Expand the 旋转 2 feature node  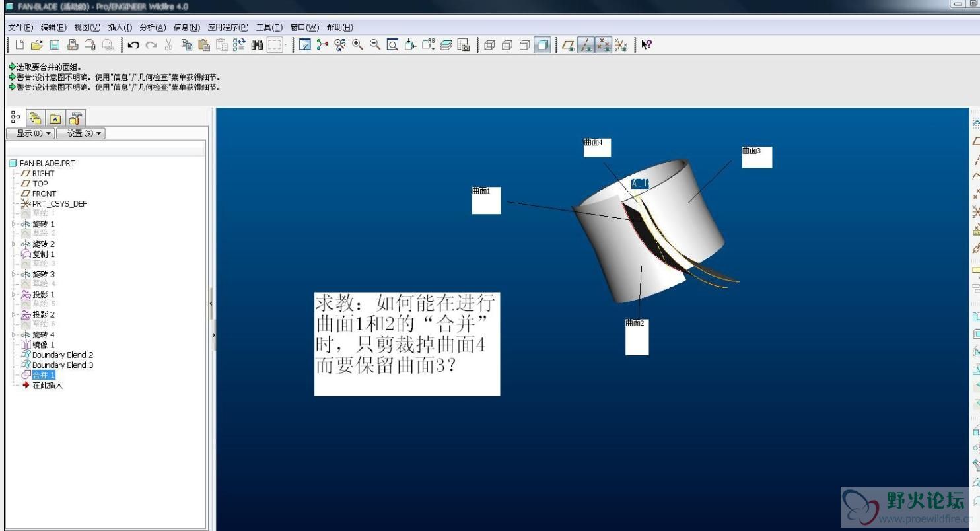tap(15, 244)
